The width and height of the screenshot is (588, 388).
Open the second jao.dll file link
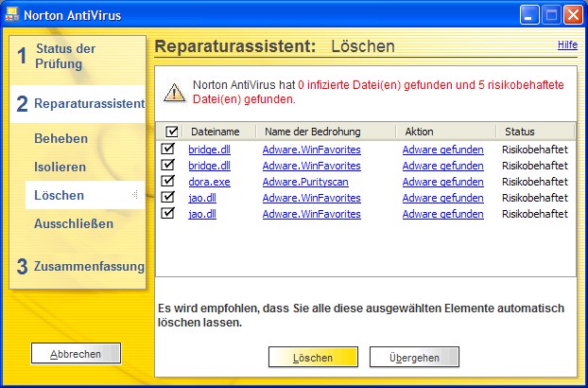202,214
